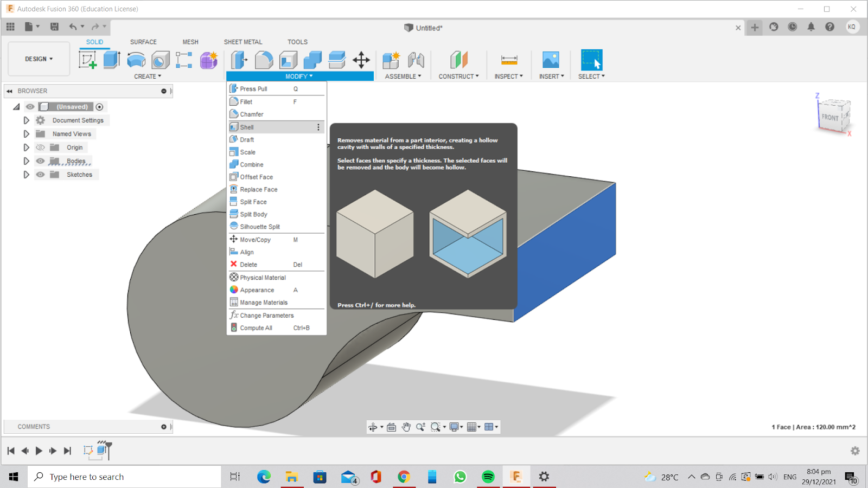Expand the Sketches node
Viewport: 868px width, 488px height.
[26, 175]
